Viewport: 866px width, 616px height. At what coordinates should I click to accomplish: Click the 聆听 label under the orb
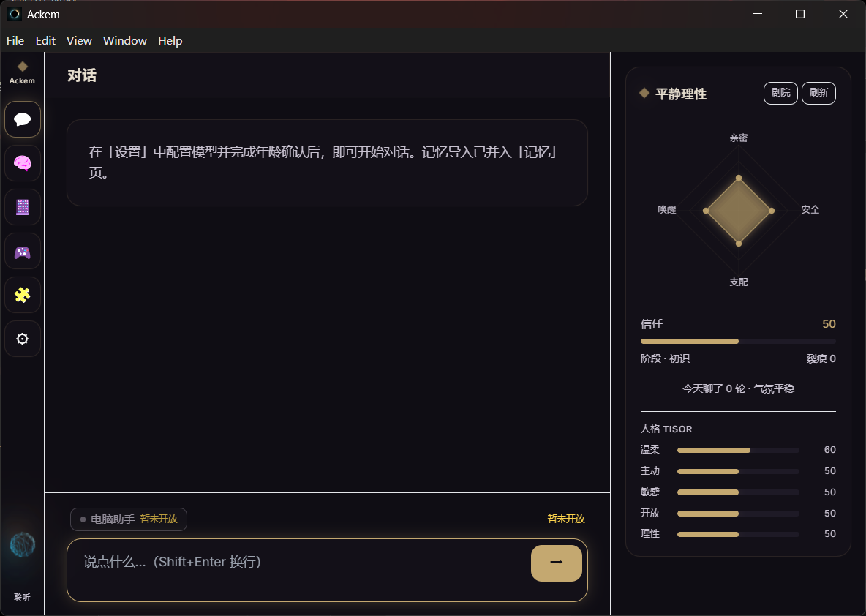tap(22, 597)
